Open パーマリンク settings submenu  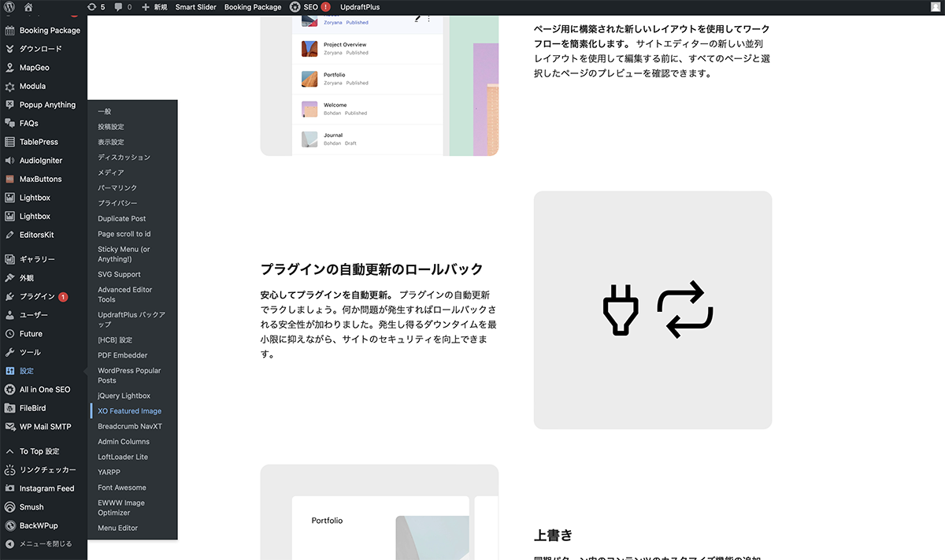point(117,188)
